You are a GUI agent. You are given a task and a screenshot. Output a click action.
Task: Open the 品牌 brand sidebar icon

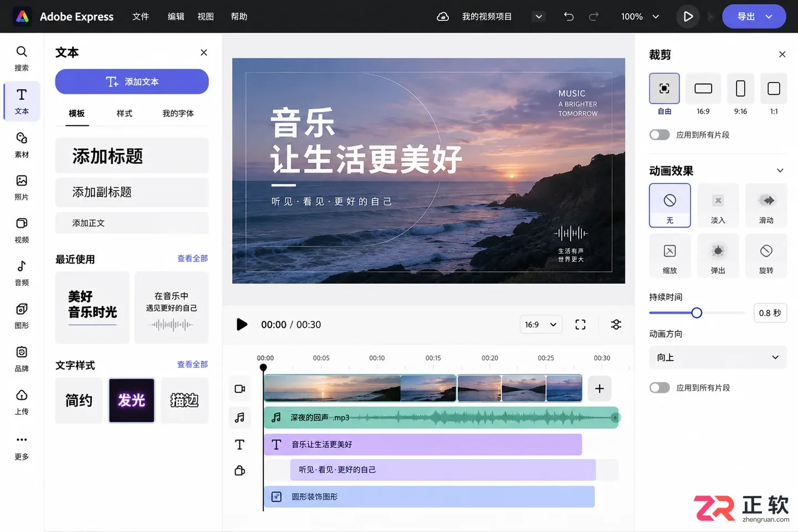point(22,359)
